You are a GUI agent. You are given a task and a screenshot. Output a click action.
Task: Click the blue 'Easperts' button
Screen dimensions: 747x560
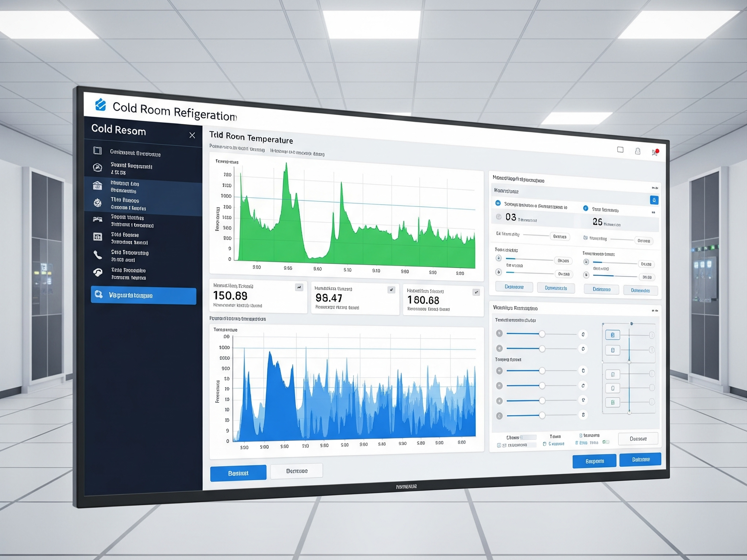594,461
